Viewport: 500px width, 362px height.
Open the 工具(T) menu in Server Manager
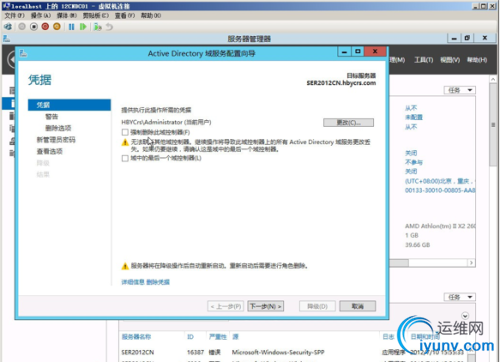(x=423, y=60)
